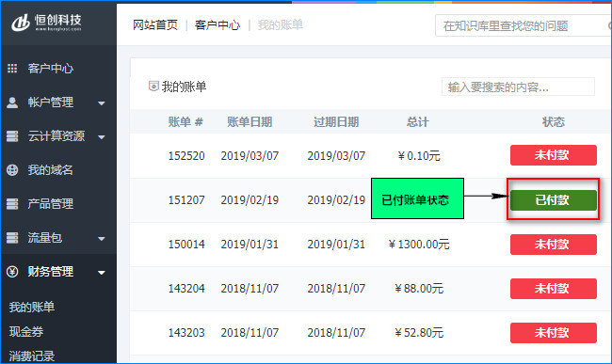Click the user icon beside 帐户管理

tap(12, 103)
